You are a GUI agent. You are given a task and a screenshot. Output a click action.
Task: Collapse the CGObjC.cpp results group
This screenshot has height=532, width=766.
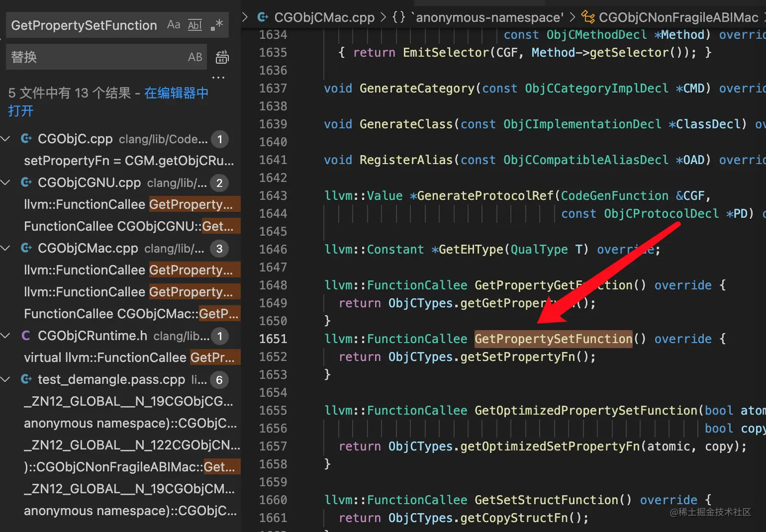[6, 139]
